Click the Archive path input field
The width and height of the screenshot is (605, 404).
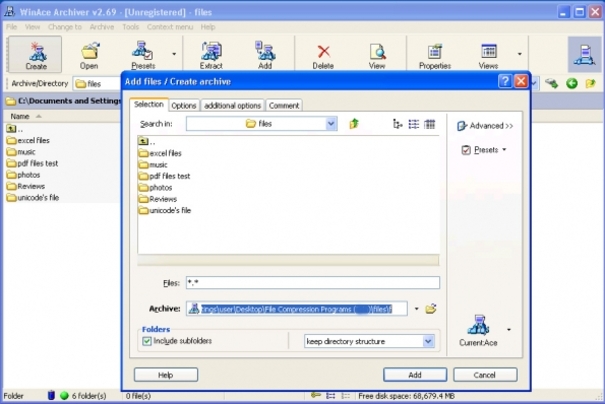coord(297,309)
